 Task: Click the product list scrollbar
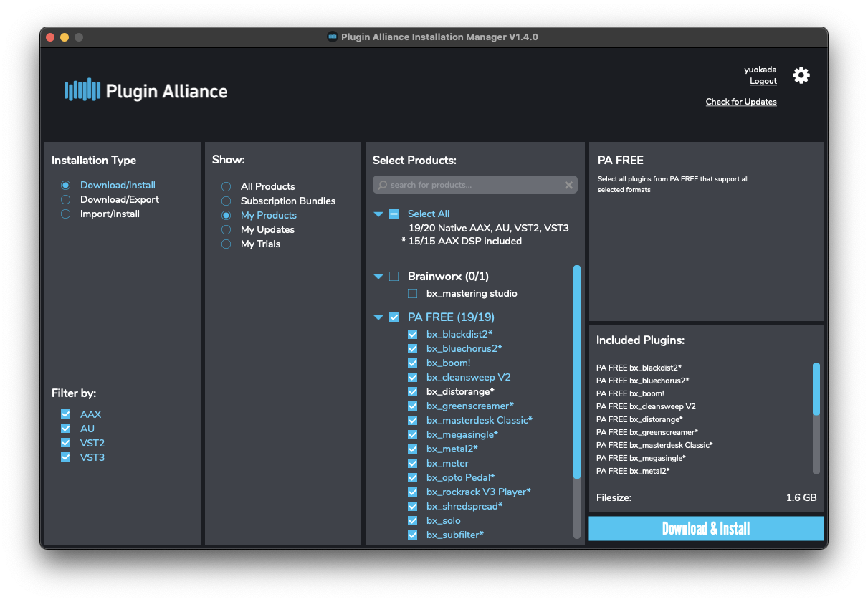[577, 373]
